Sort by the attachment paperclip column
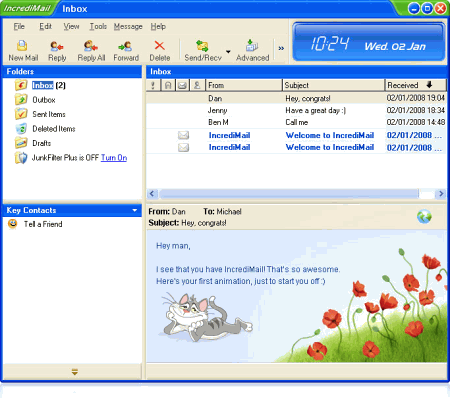450x405 pixels. click(168, 85)
